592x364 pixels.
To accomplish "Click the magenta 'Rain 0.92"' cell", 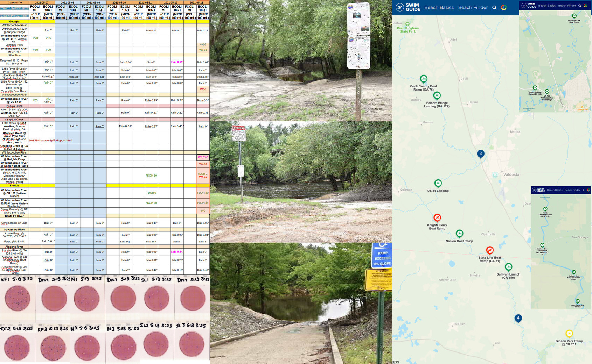I will [177, 62].
